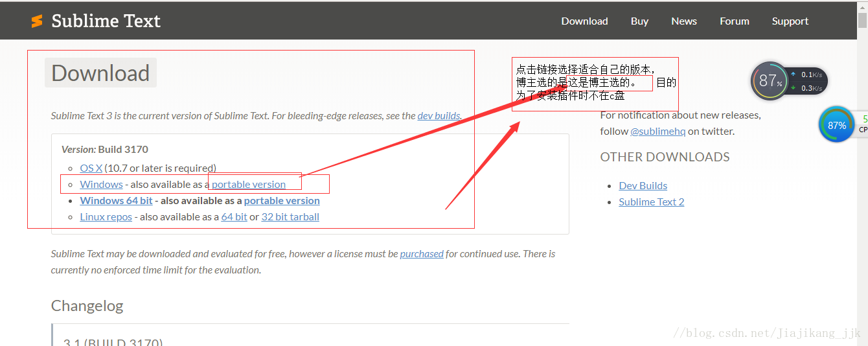868x346 pixels.
Task: Open the Download nav menu item
Action: click(x=584, y=21)
